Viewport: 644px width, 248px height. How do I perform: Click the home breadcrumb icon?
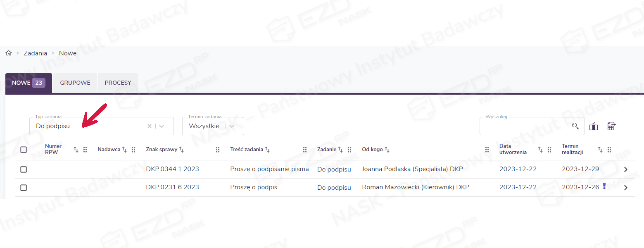coord(9,53)
